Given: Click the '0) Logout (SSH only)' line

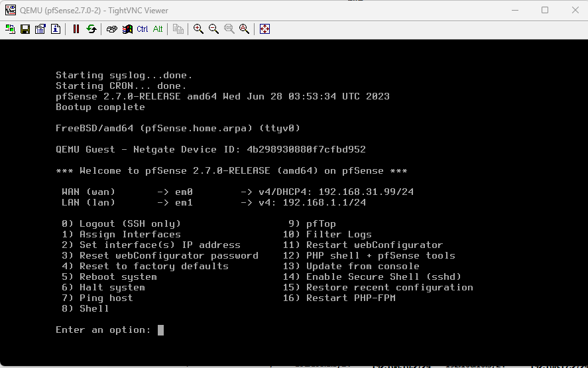Looking at the screenshot, I should [121, 224].
